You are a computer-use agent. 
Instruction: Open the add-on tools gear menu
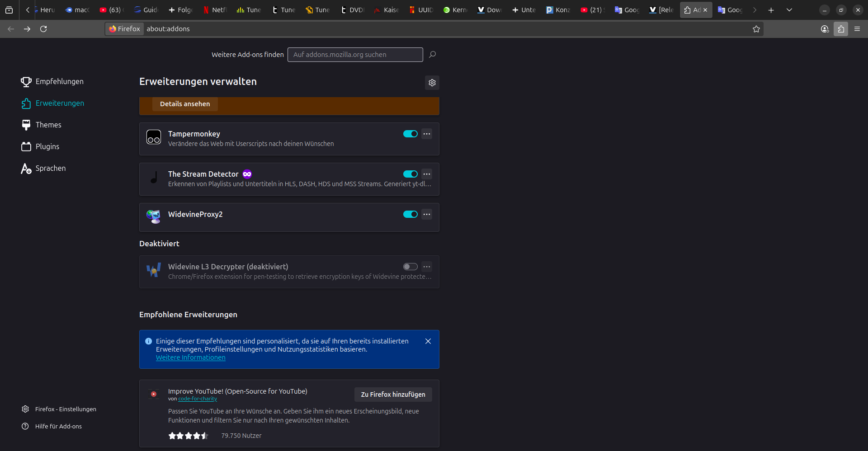(432, 83)
